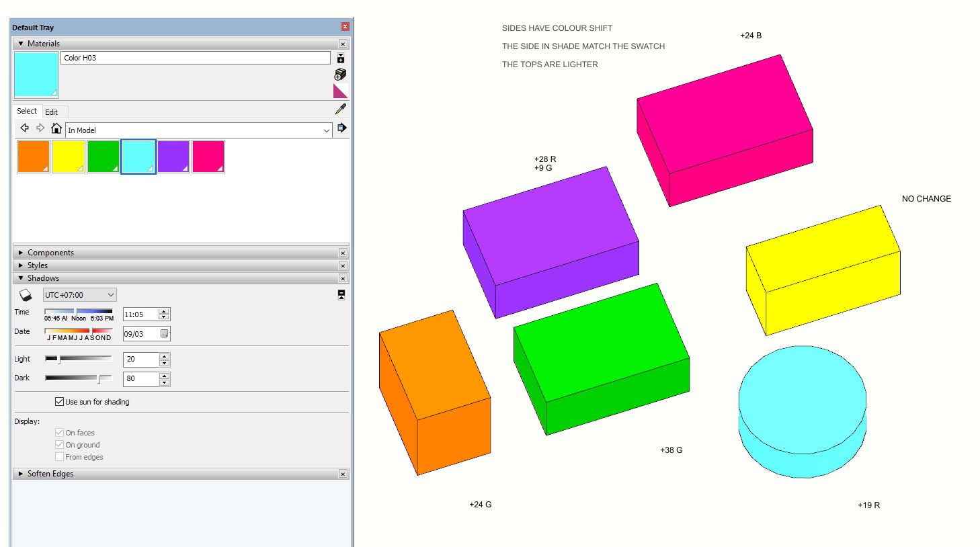Open the UTC+07:00 timezone dropdown
This screenshot has height=547, width=980.
point(79,294)
